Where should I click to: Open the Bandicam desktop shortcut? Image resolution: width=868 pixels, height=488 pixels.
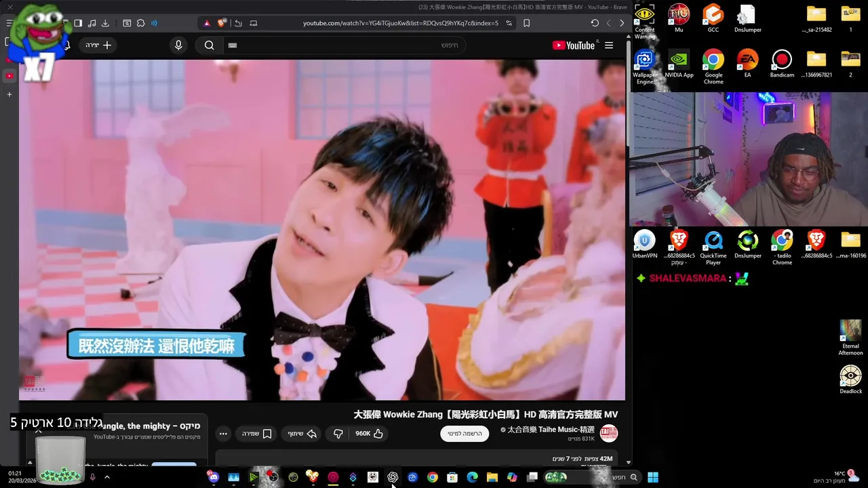(782, 64)
